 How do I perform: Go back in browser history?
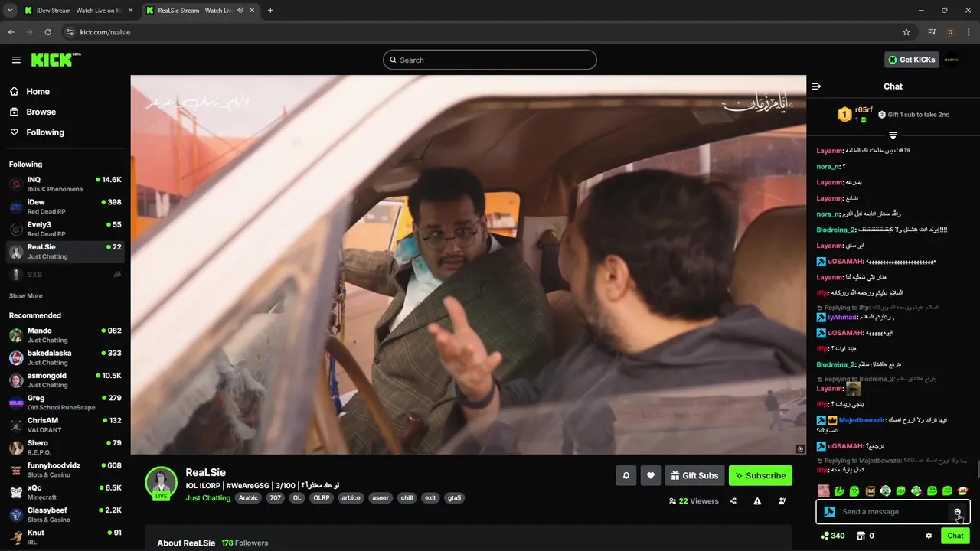coord(11,32)
